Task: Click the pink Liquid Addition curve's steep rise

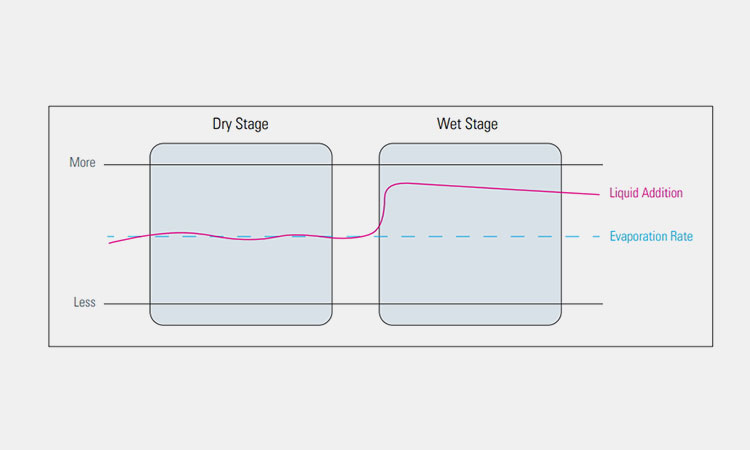Action: click(384, 210)
